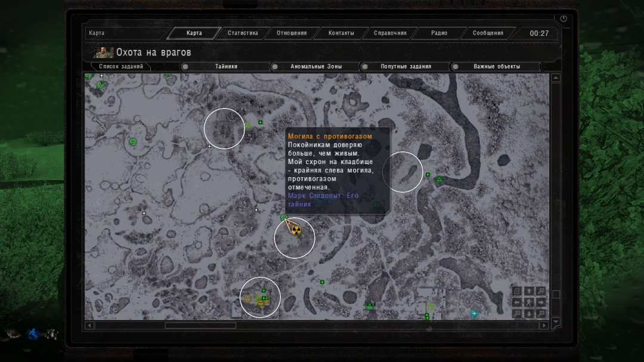Pan the map left with arrow
The height and width of the screenshot is (362, 644).
517,302
